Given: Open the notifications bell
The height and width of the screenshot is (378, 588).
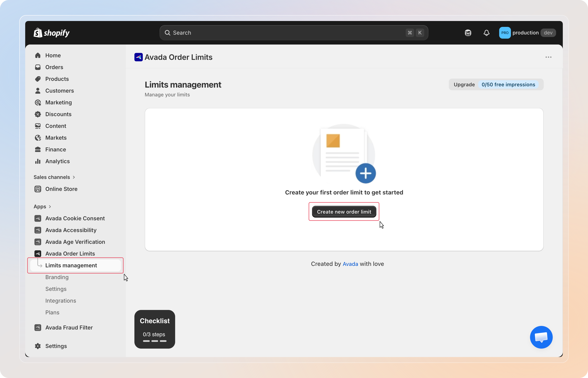Looking at the screenshot, I should [x=486, y=33].
